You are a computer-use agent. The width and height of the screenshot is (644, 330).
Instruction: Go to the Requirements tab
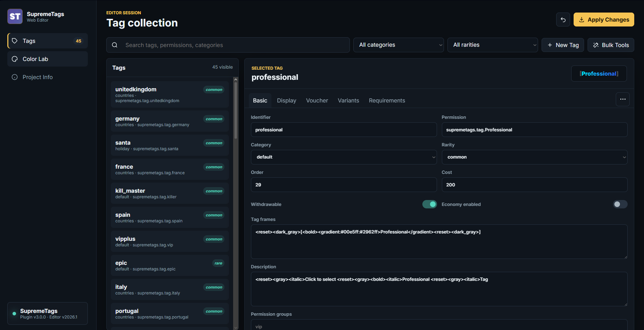pos(387,100)
